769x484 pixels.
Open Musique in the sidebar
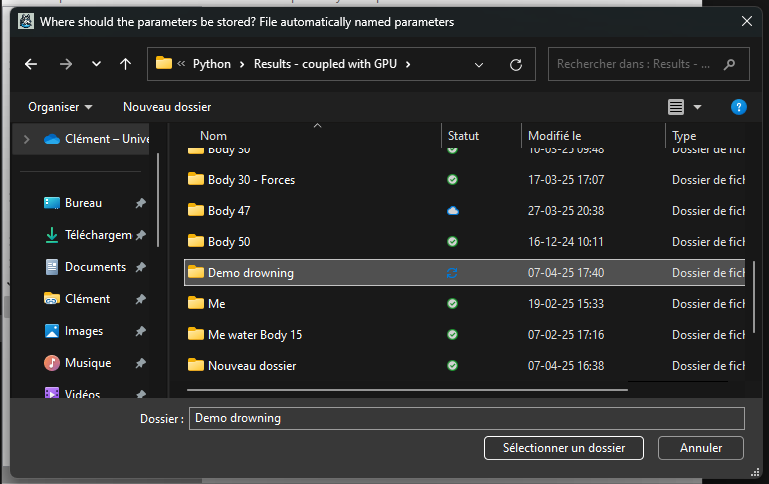click(x=88, y=363)
